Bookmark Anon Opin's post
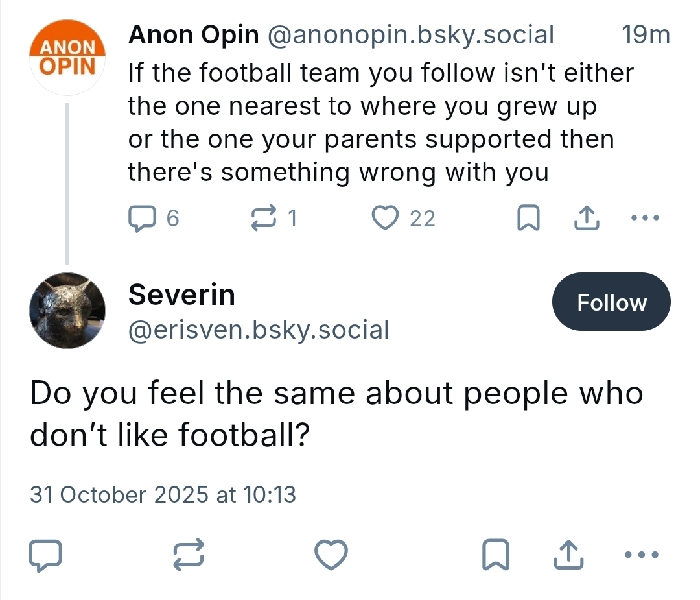The height and width of the screenshot is (600, 700). click(x=528, y=220)
